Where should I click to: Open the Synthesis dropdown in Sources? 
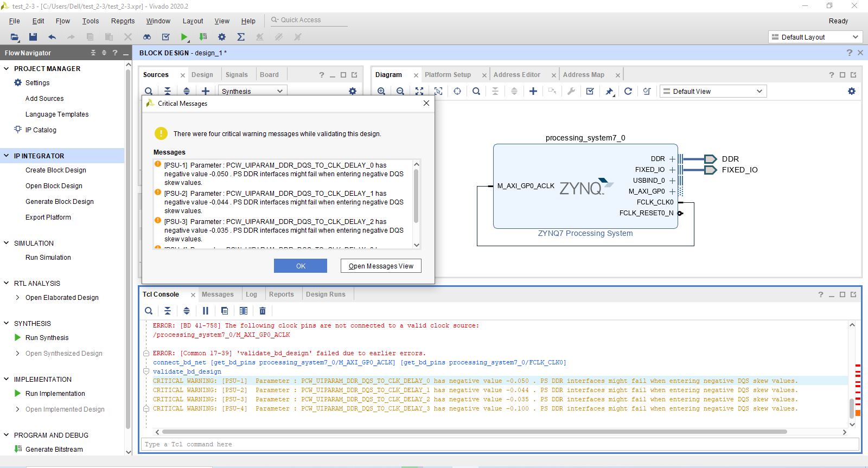pos(253,91)
